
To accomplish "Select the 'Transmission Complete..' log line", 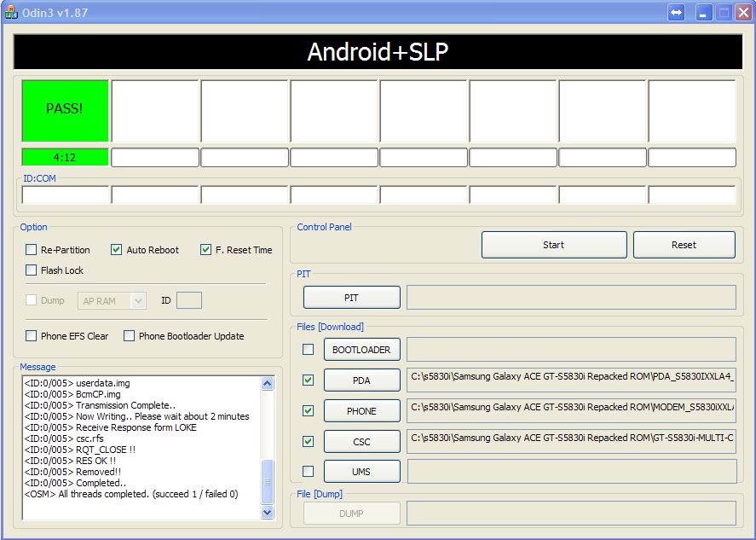I will (100, 405).
